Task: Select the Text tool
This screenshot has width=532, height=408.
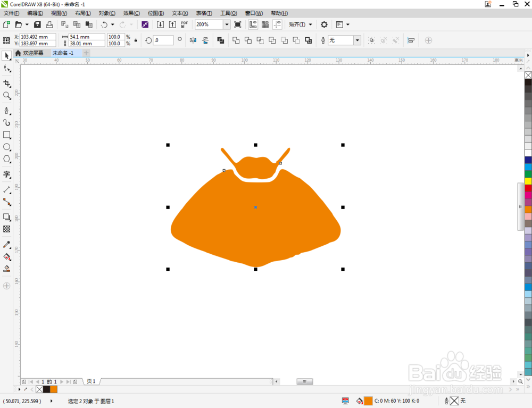Action: click(x=7, y=174)
